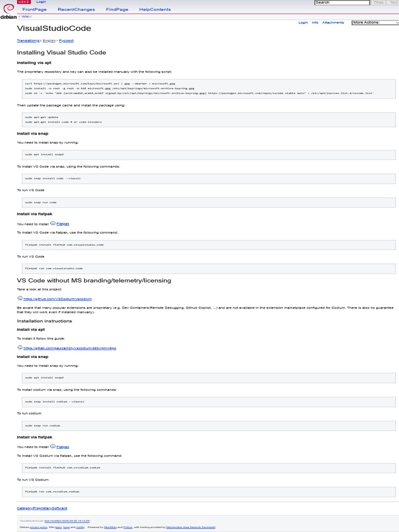
Task: Click the Wiki breadcrumb link
Action: [x=25, y=17]
